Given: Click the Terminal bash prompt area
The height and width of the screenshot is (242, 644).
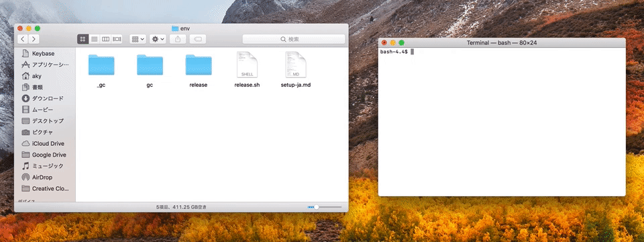Looking at the screenshot, I should (502, 122).
